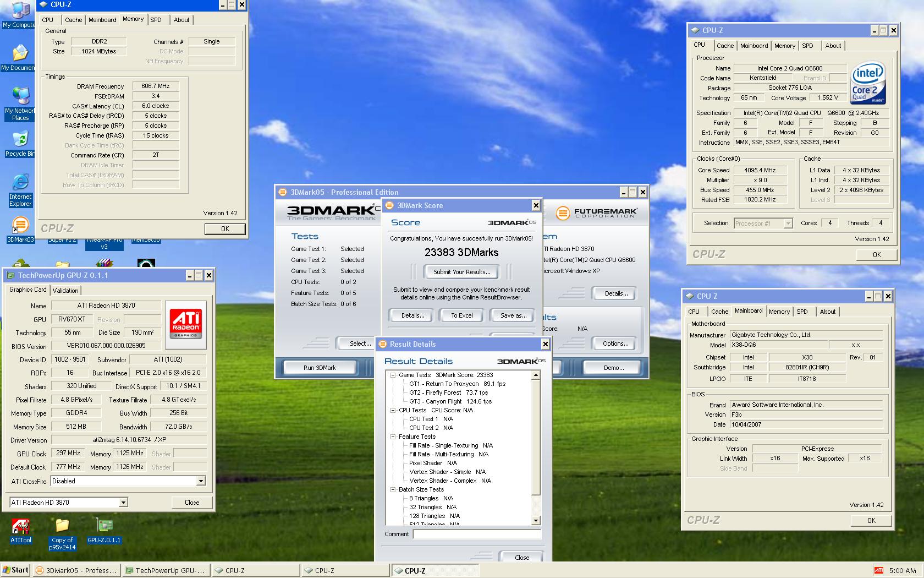Select Mainboard tab in bottom-right CPU-Z
Screen dimensions: 924x578
[x=749, y=310]
